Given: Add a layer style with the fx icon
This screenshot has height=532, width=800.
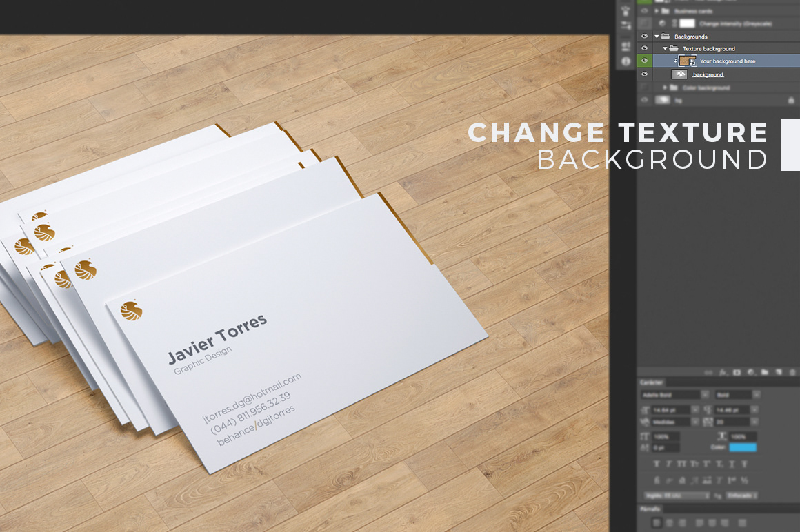Looking at the screenshot, I should point(723,373).
